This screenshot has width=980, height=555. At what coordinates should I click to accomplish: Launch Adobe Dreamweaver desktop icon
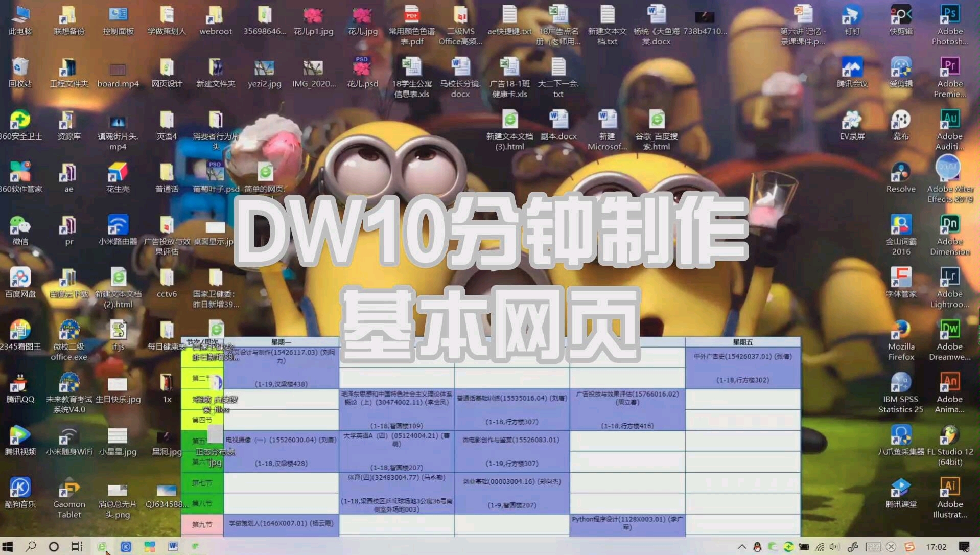[x=950, y=340]
